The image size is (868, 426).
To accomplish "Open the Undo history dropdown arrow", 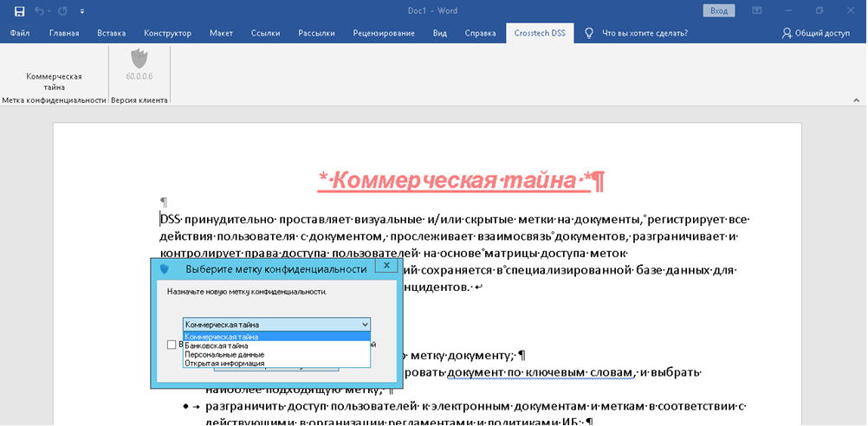I will [49, 11].
